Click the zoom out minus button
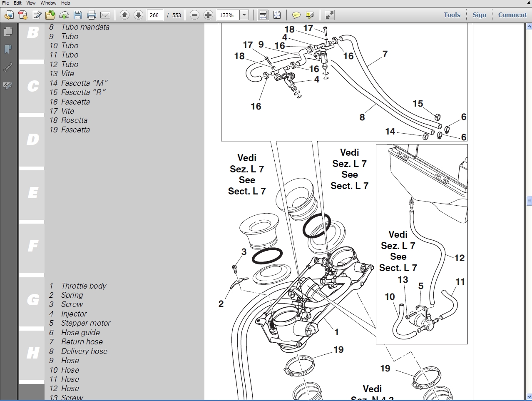532x401 pixels. (194, 15)
